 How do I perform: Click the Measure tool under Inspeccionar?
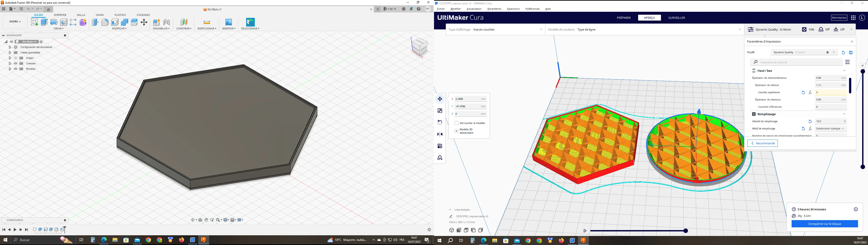[x=207, y=22]
